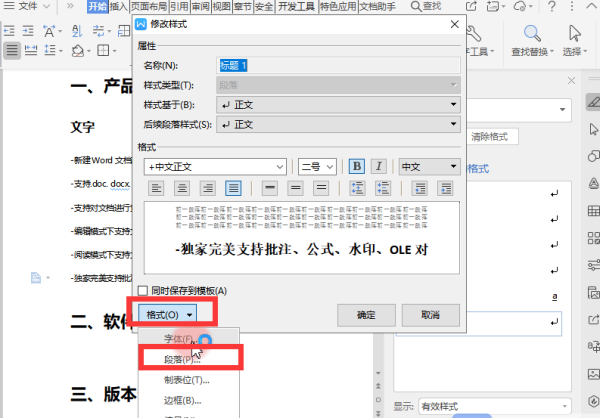Click the 清除格式 button
This screenshot has width=600, height=418.
tap(490, 137)
